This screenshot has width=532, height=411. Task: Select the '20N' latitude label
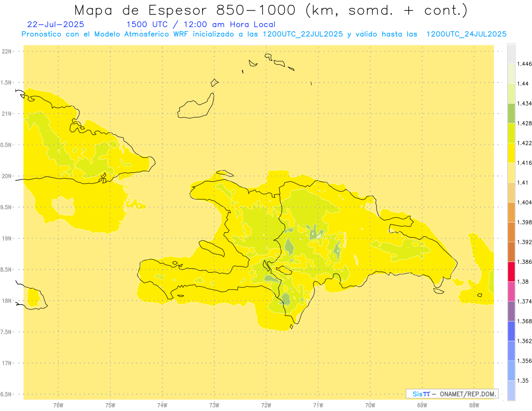click(x=7, y=176)
